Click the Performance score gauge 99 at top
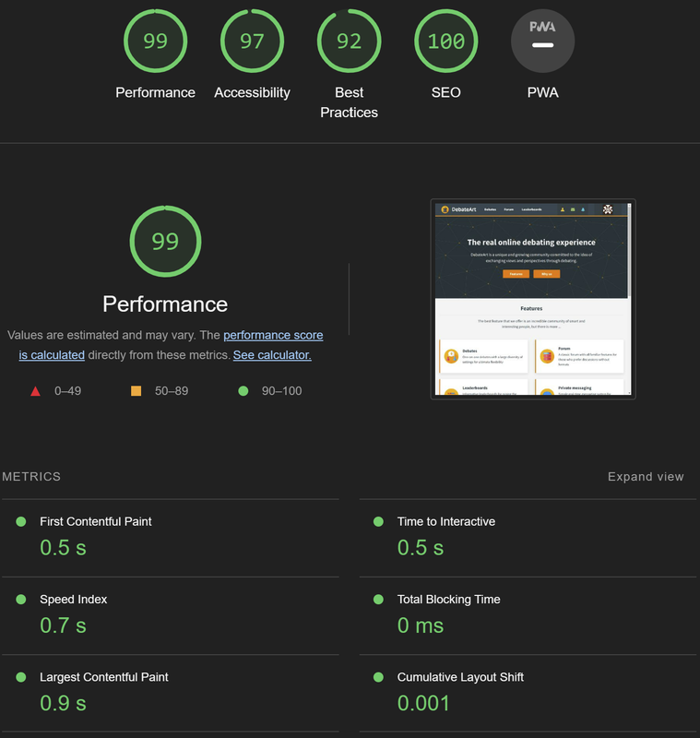 point(155,41)
